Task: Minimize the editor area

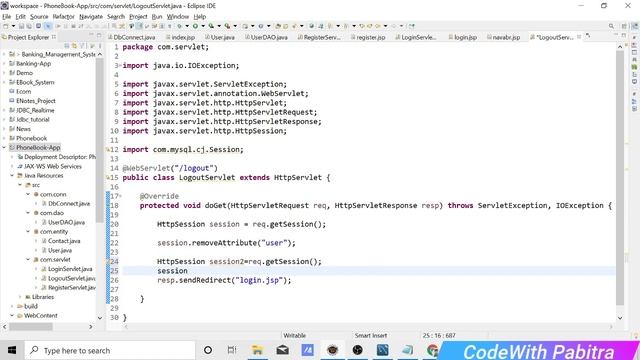Action: pos(616,35)
